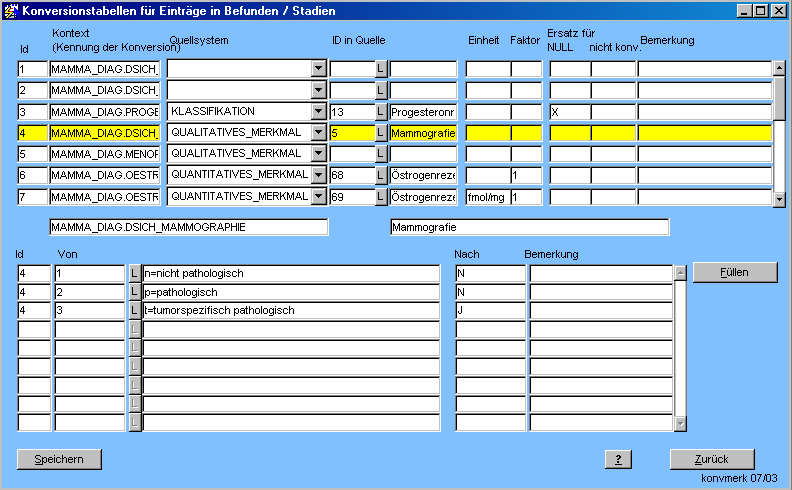This screenshot has height=490, width=792.
Task: Expand Quellsystem dropdown in highlighted row 4
Action: (318, 133)
